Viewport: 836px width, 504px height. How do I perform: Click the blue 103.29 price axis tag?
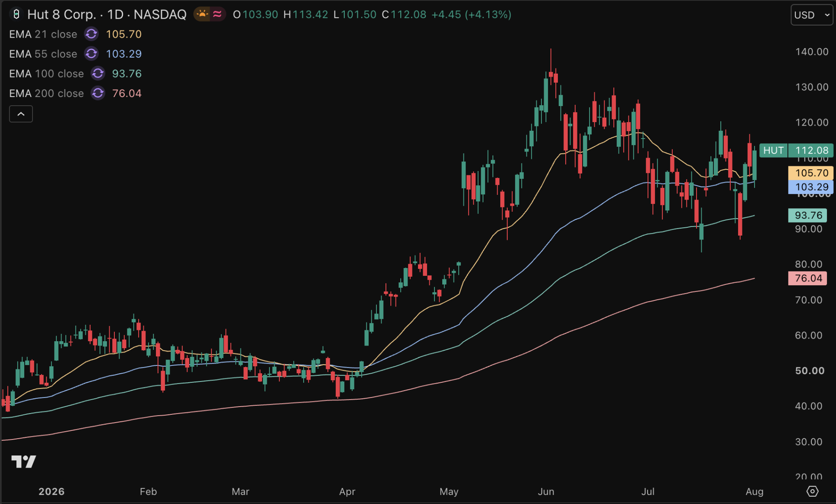coord(811,187)
